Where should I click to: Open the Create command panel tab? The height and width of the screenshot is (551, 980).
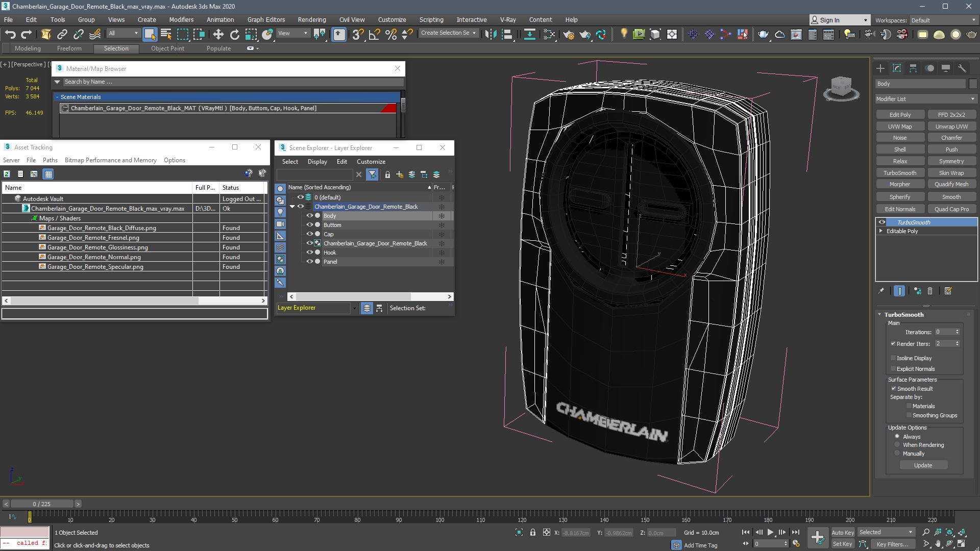(880, 68)
